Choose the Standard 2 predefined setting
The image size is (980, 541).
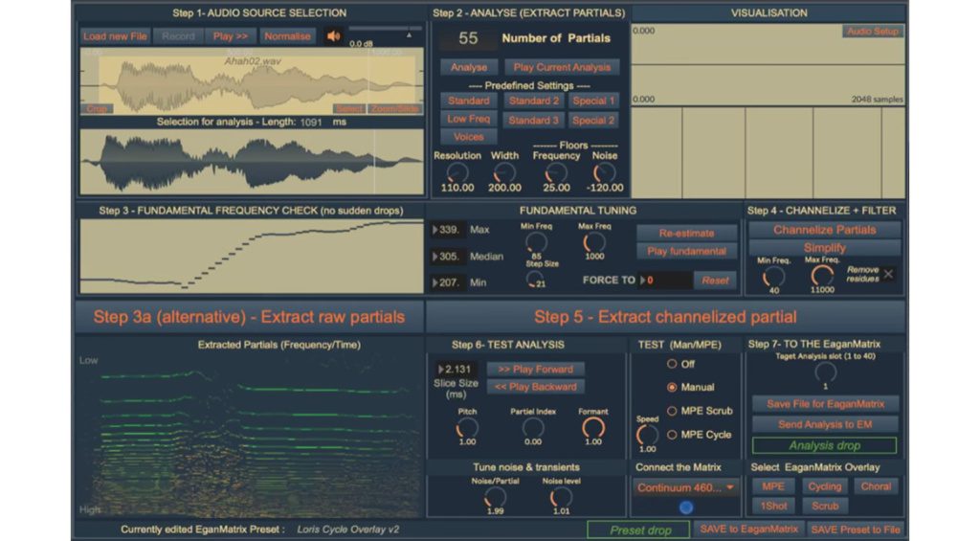533,101
